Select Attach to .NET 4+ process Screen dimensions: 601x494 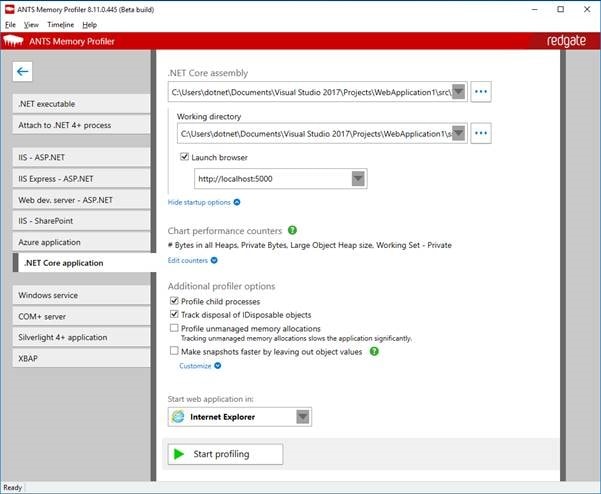[x=81, y=125]
